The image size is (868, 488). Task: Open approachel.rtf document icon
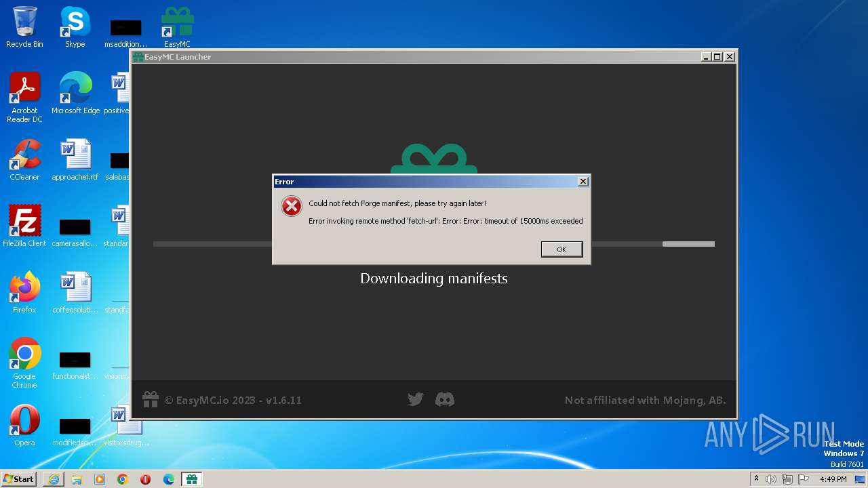pos(75,160)
